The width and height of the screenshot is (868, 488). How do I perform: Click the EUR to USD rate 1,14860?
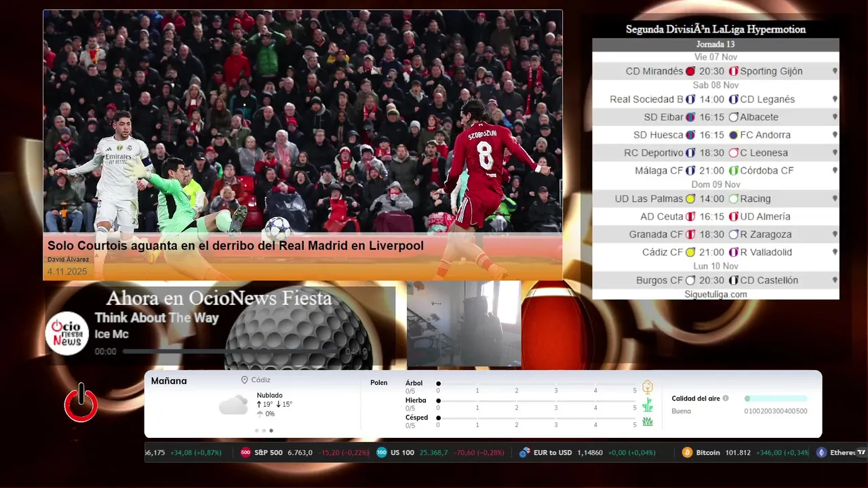(590, 453)
